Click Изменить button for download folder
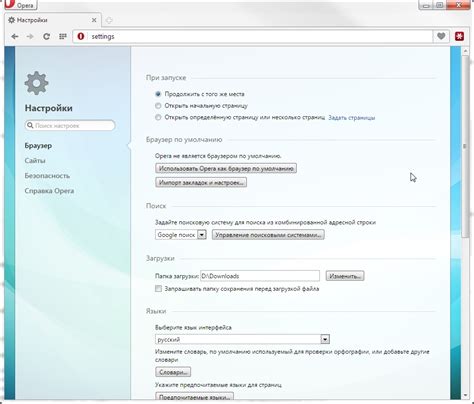 coord(345,276)
